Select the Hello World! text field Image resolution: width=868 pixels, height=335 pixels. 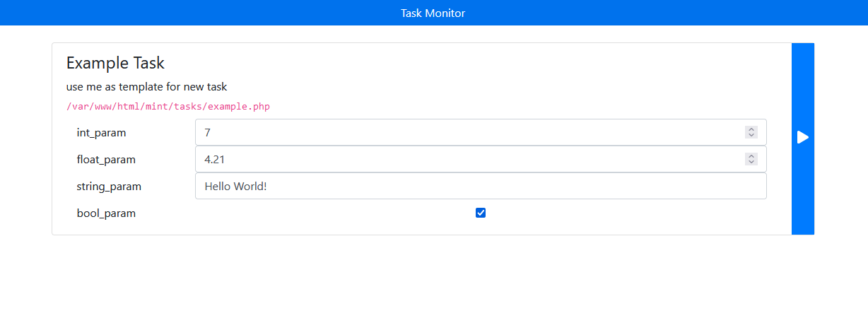(481, 186)
